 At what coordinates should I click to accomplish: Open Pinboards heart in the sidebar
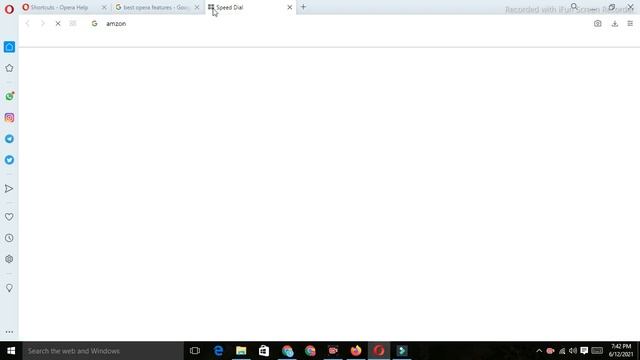coord(9,217)
